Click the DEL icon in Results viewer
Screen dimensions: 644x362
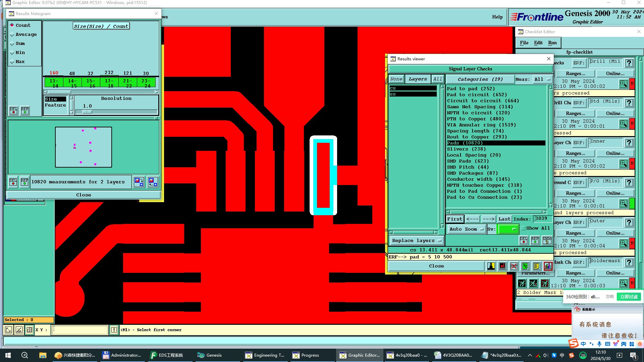pos(524,240)
